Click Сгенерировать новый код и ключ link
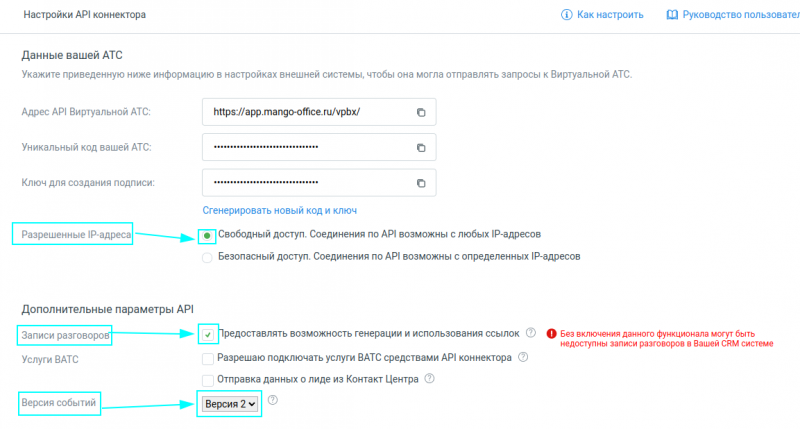The width and height of the screenshot is (800, 429). click(279, 211)
